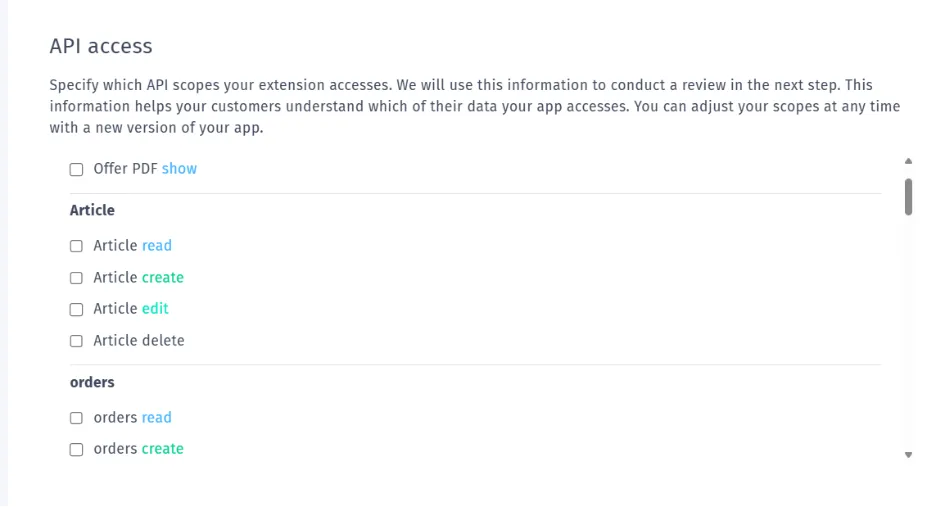Enable the orders read checkbox
Viewport: 936px width, 507px height.
pos(76,418)
